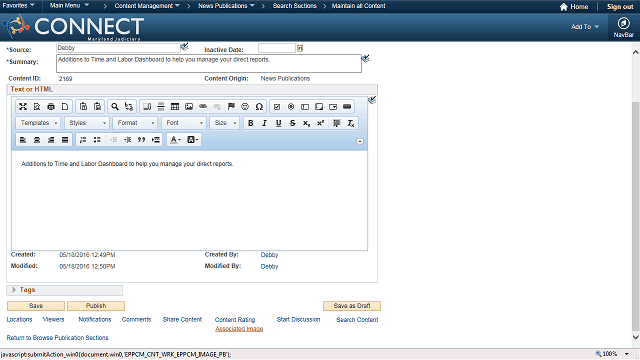Insert a radio button form element
Screen dimensions: 640x360
[291, 107]
